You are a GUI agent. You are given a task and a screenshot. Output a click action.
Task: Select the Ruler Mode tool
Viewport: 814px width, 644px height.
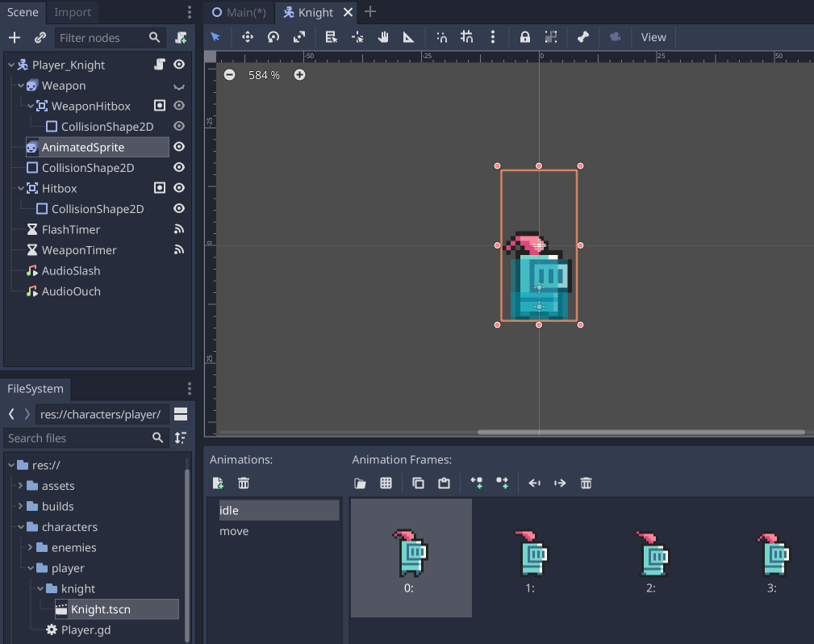[x=408, y=37]
